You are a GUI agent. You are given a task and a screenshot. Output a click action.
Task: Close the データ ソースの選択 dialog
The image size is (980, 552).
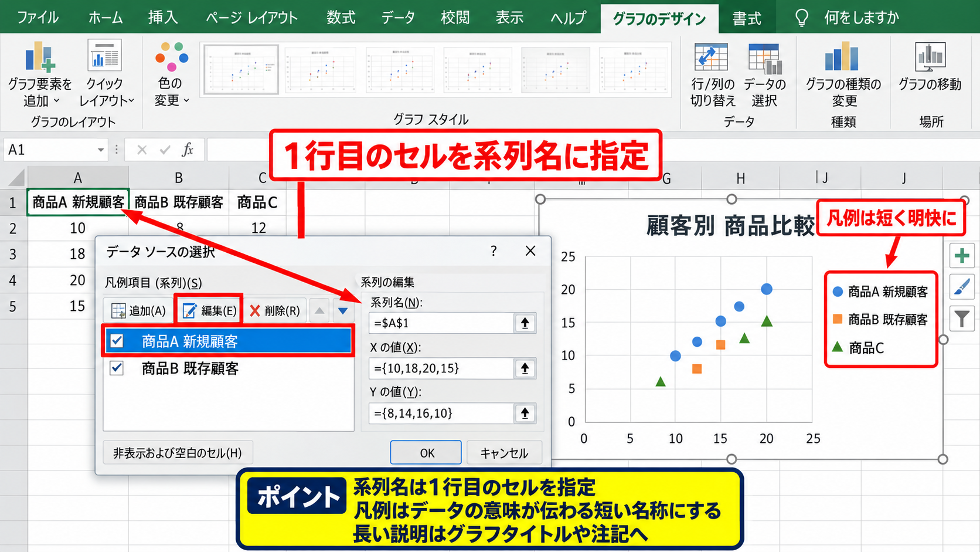(x=530, y=251)
